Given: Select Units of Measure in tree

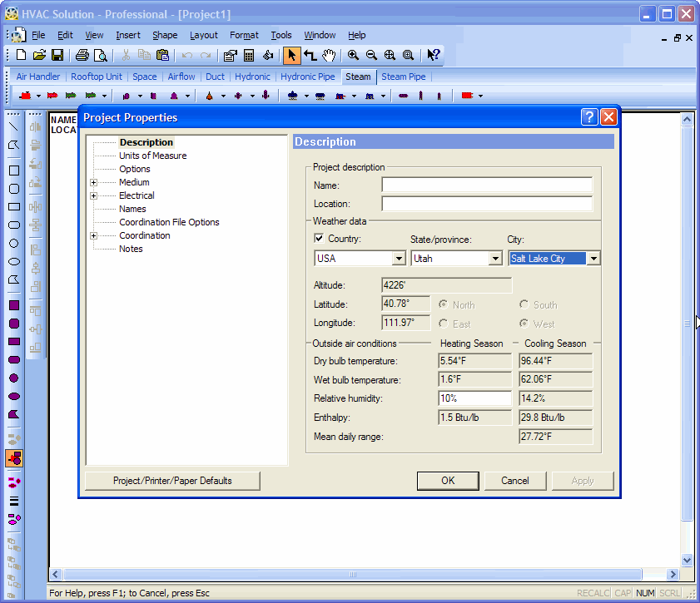Looking at the screenshot, I should click(x=152, y=156).
